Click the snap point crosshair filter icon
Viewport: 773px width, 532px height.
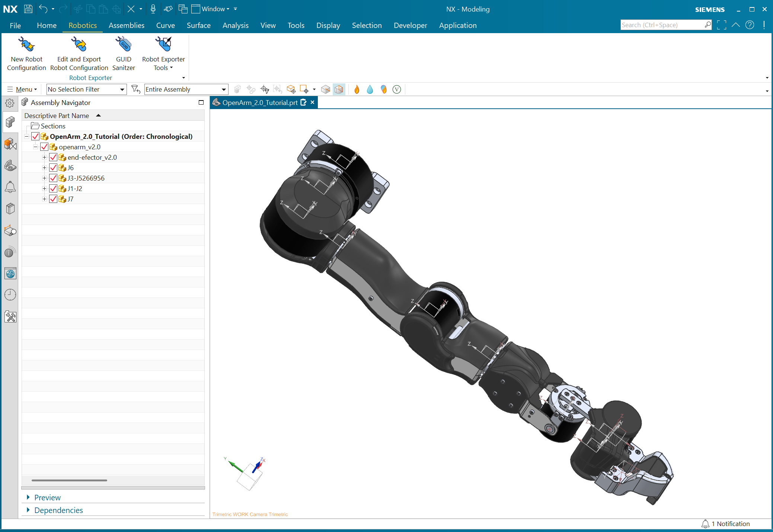click(x=265, y=89)
